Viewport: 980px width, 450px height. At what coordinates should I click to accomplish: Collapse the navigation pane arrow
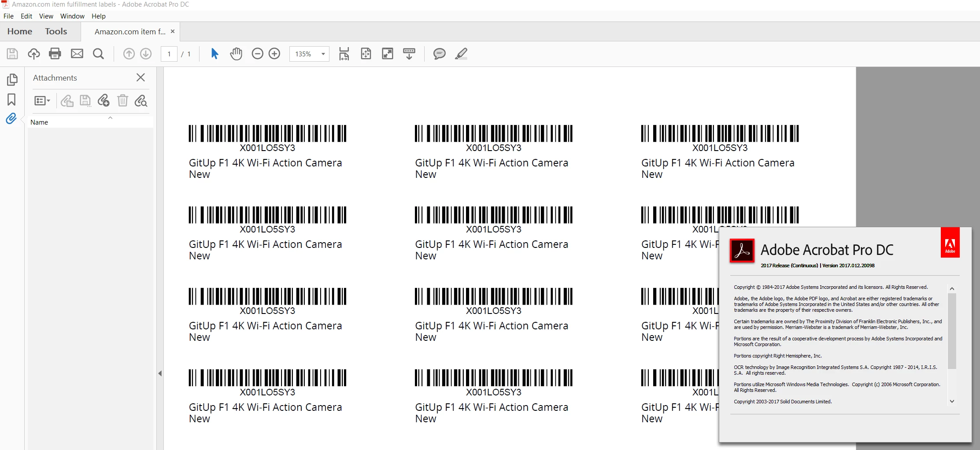[160, 373]
